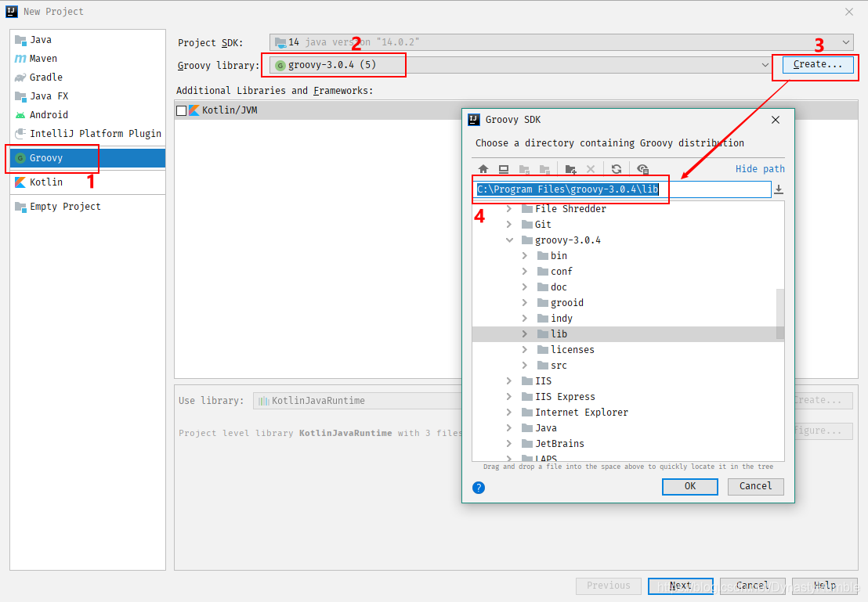This screenshot has width=868, height=602.
Task: Click the Hide path link
Action: pyautogui.click(x=759, y=168)
